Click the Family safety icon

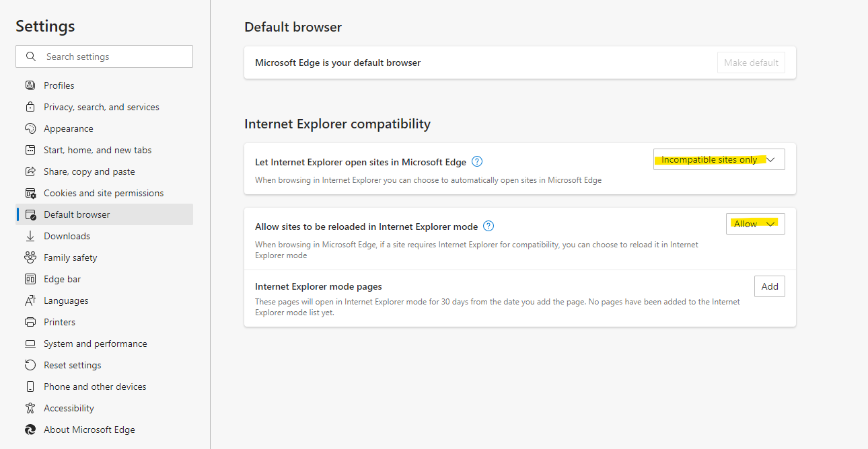(x=30, y=257)
